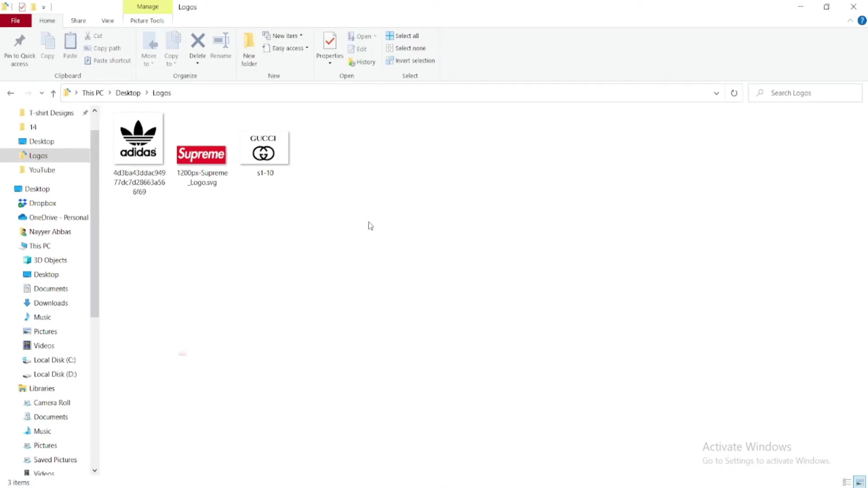Open Local Disk (C:)

(x=55, y=360)
